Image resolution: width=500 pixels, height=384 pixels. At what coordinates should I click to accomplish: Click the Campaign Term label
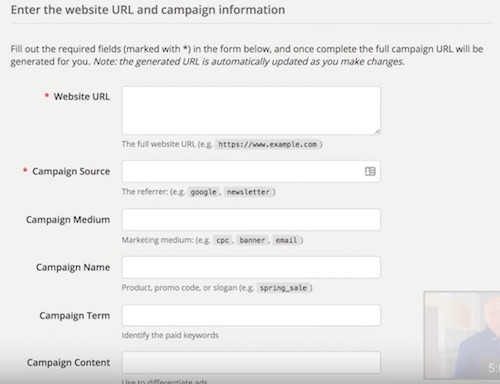click(x=75, y=315)
